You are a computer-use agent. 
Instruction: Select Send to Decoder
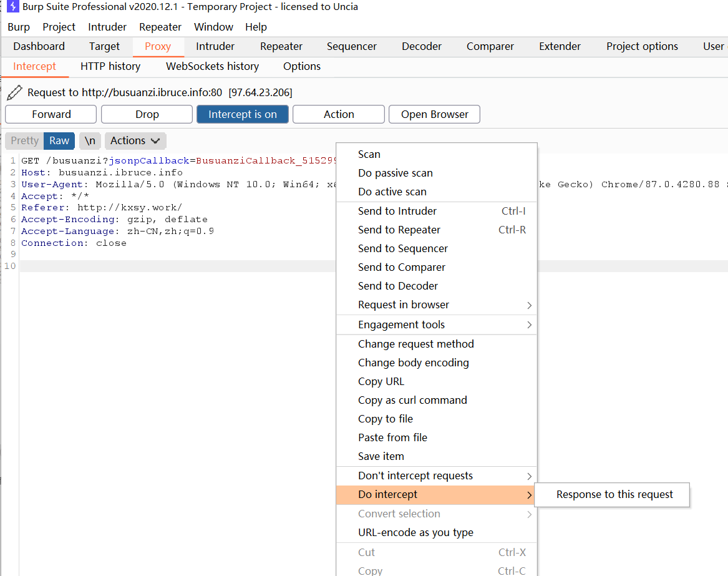(437, 286)
